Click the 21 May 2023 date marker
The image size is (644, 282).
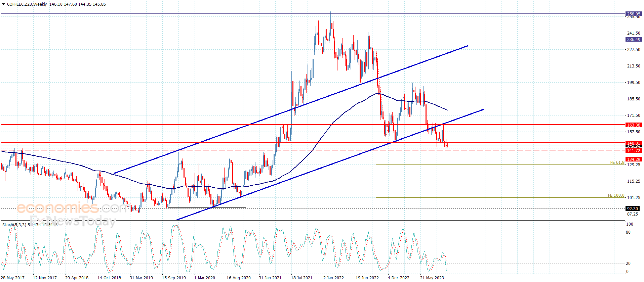click(432, 278)
